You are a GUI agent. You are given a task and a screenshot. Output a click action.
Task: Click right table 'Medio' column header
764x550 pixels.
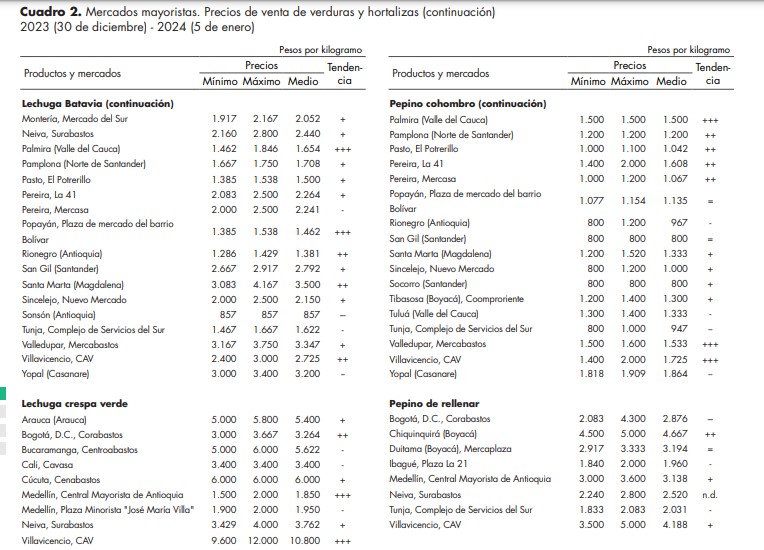671,81
